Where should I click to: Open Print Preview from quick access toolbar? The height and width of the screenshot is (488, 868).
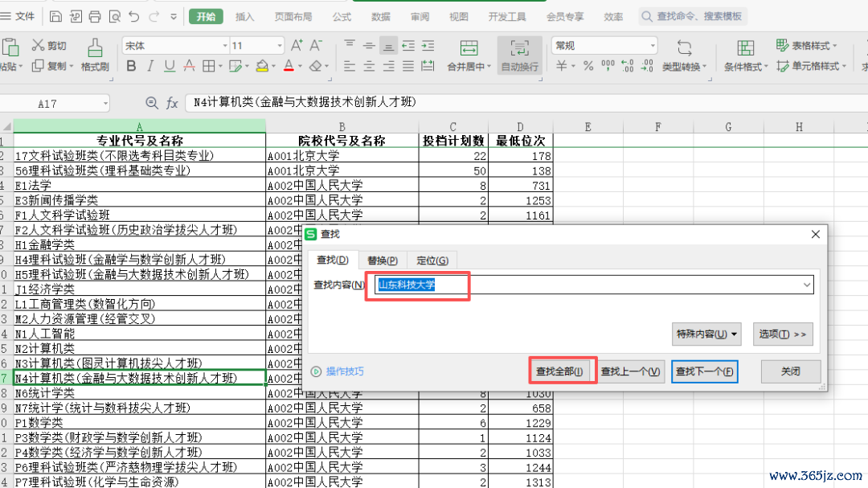(x=115, y=17)
